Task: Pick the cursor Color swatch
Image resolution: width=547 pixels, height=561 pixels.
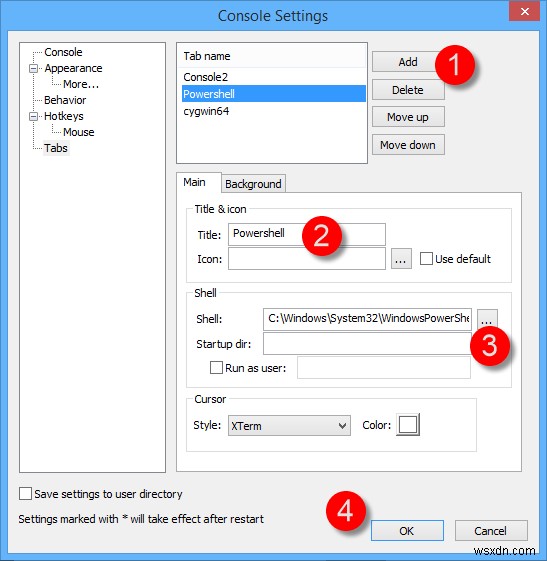Action: tap(408, 425)
